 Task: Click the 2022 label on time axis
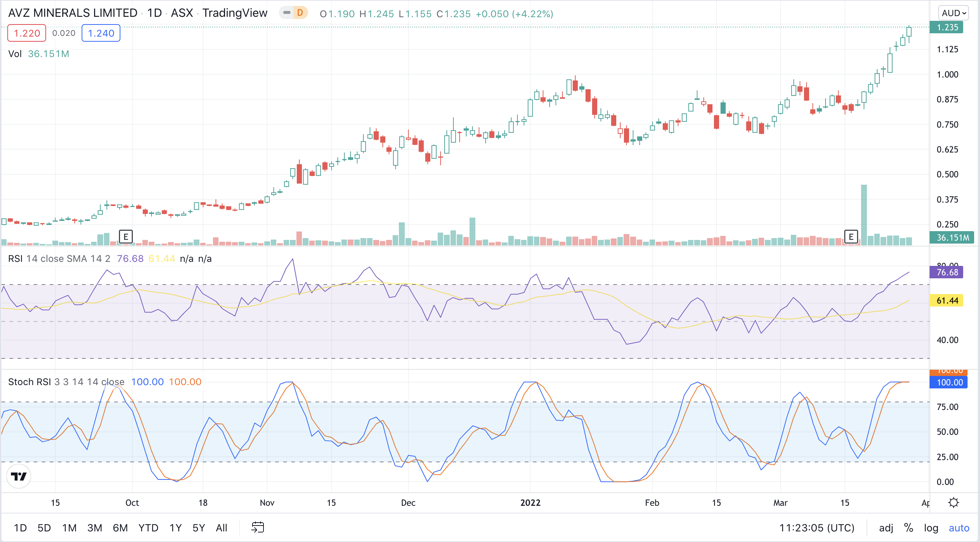tap(530, 503)
